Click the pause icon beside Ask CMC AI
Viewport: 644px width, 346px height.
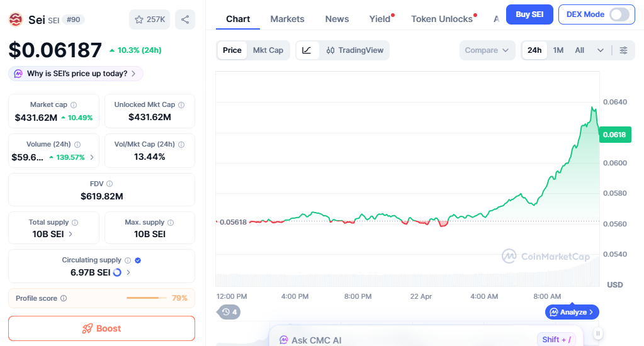click(x=598, y=333)
